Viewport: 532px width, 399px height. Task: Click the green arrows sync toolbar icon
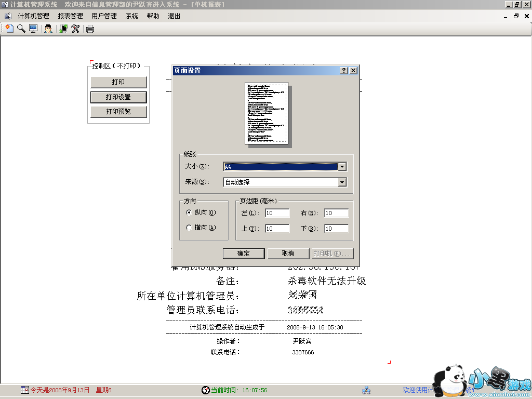click(63, 29)
